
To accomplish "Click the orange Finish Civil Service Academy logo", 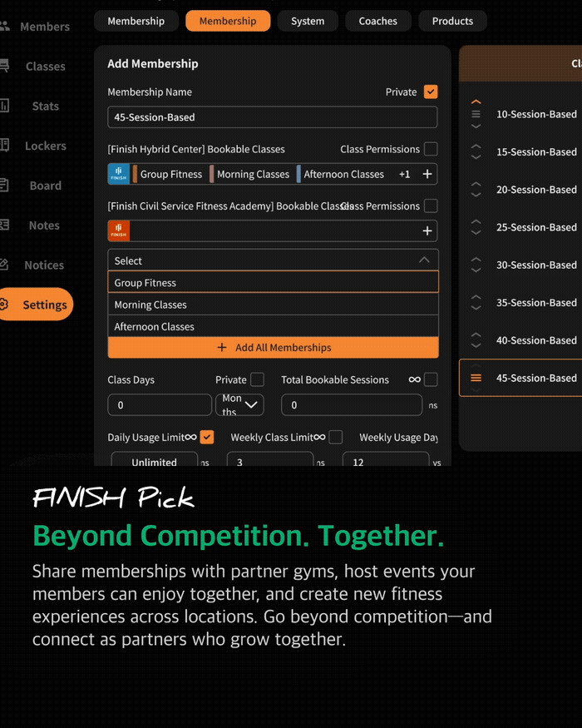I will tap(118, 230).
